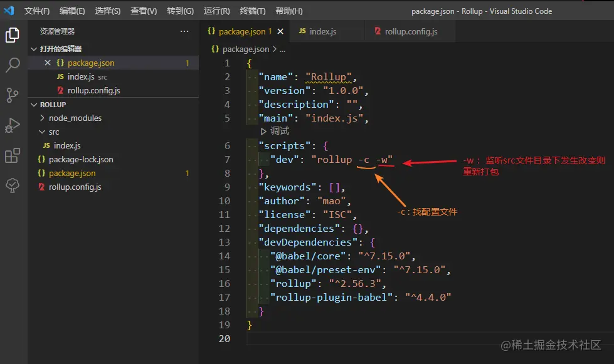Screen dimensions: 614x364
Task: Click the "rollup -c -w" dev command
Action: tap(352, 160)
